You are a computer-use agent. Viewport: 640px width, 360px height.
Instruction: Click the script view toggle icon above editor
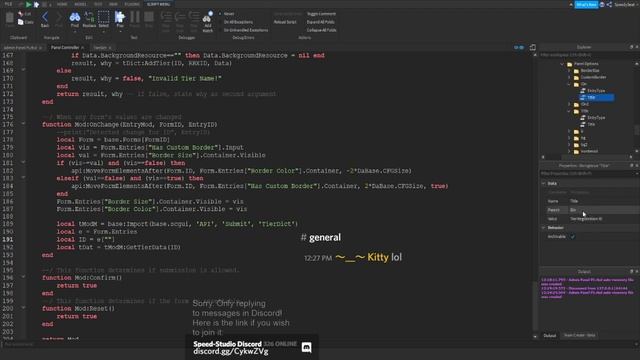click(533, 47)
